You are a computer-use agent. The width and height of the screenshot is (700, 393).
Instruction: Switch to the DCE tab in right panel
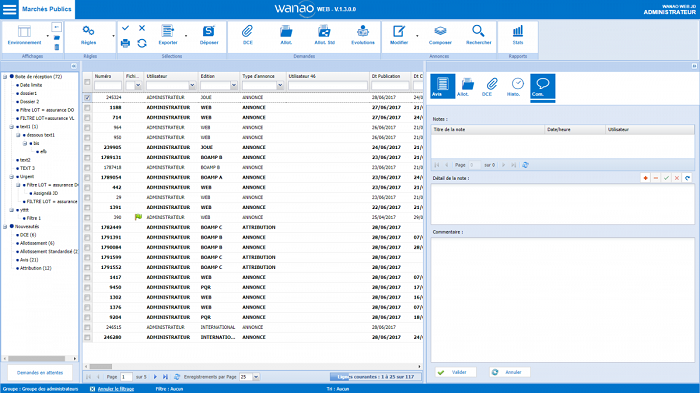click(492, 86)
